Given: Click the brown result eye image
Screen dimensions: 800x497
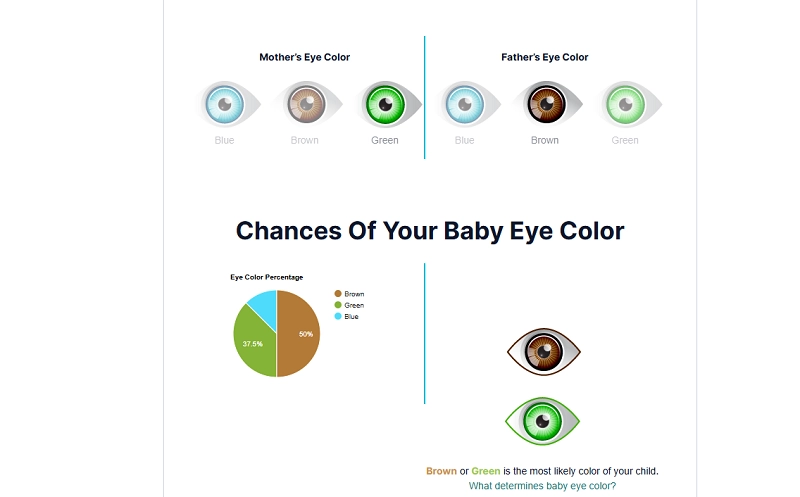Looking at the screenshot, I should (x=543, y=351).
